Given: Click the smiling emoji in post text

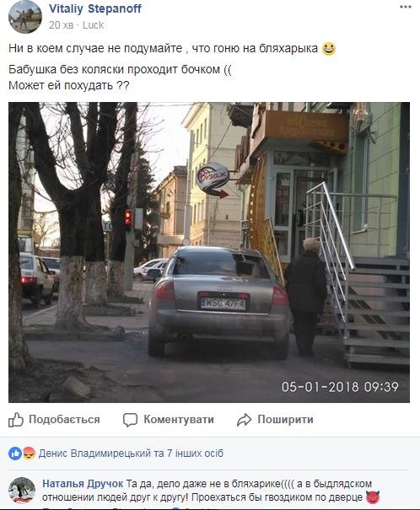Looking at the screenshot, I should click(329, 49).
